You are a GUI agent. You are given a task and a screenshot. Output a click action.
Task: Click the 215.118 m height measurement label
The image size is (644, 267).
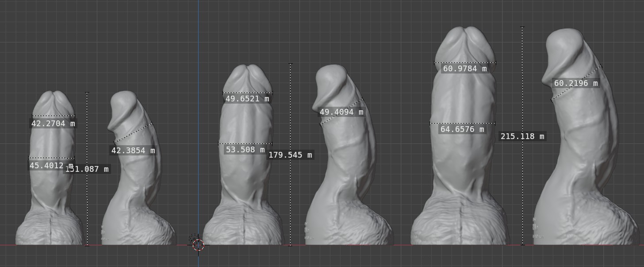tap(522, 136)
